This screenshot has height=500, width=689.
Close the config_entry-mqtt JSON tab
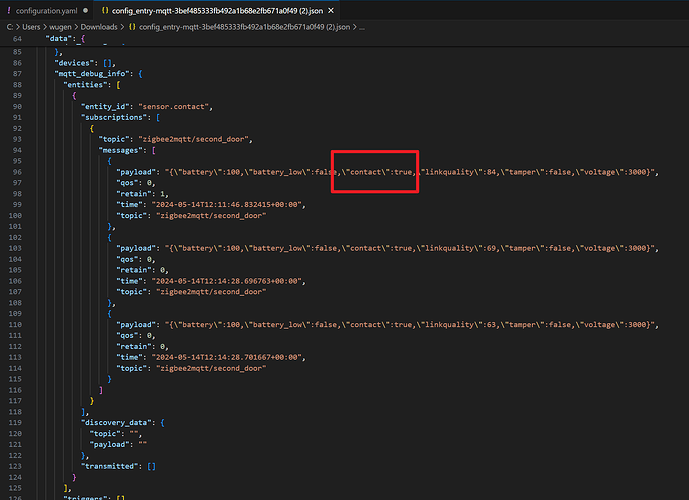pos(331,11)
